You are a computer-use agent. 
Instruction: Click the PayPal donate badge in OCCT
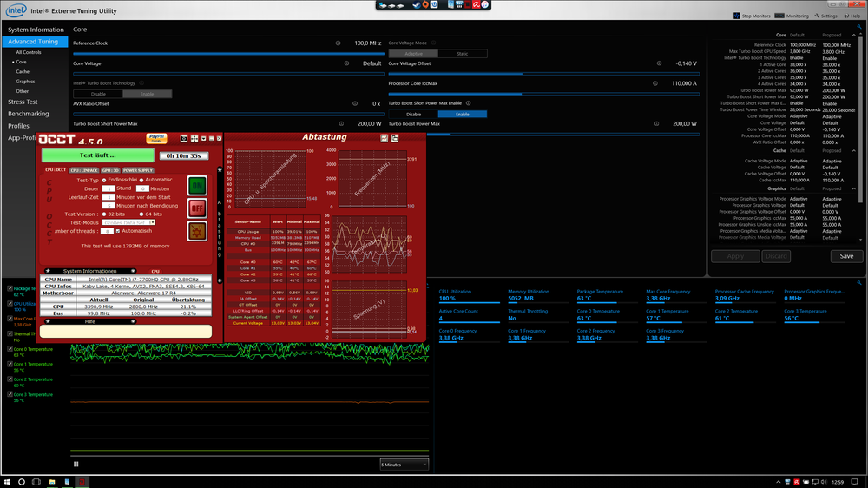pos(157,138)
